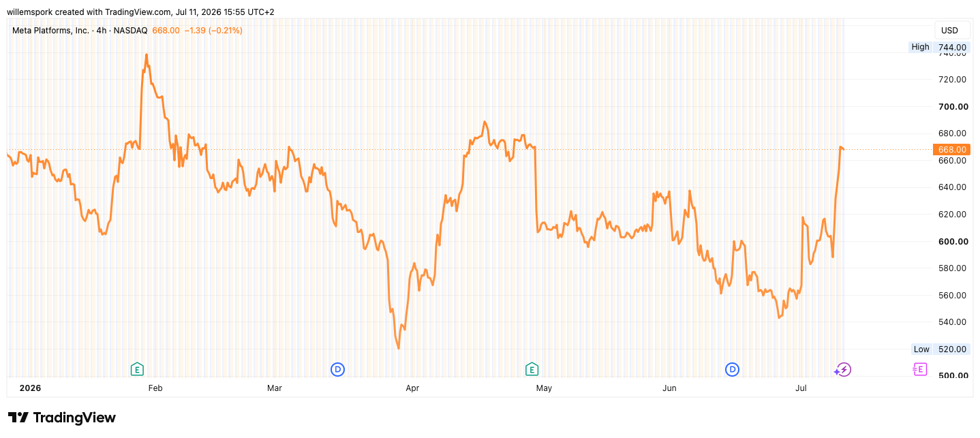This screenshot has width=980, height=438.
Task: Click the 600.00 price axis value
Action: coord(952,241)
